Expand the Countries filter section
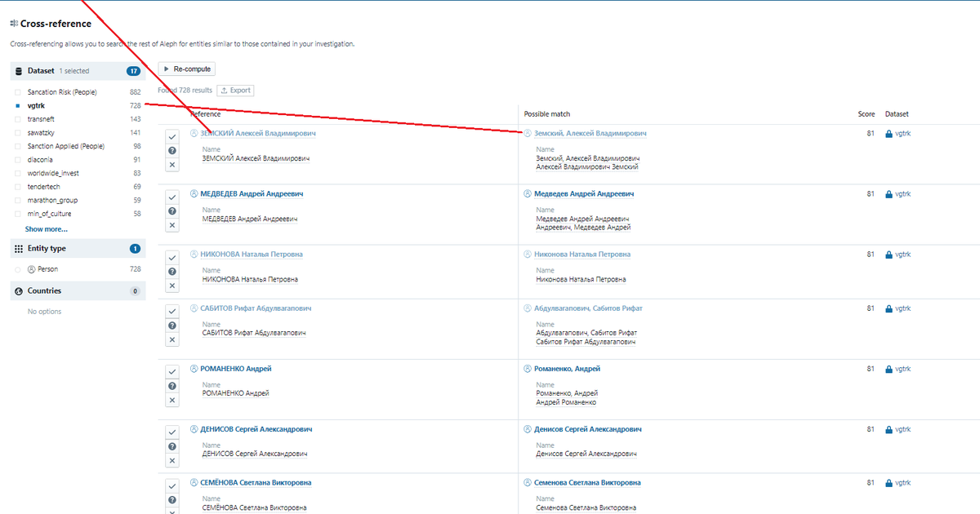This screenshot has width=980, height=514. 44,291
